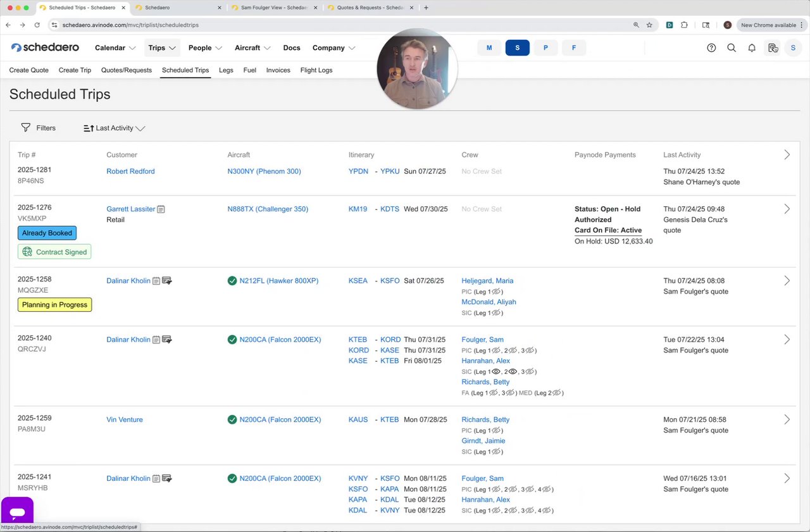Go back with the Chrome back arrow

click(8, 25)
